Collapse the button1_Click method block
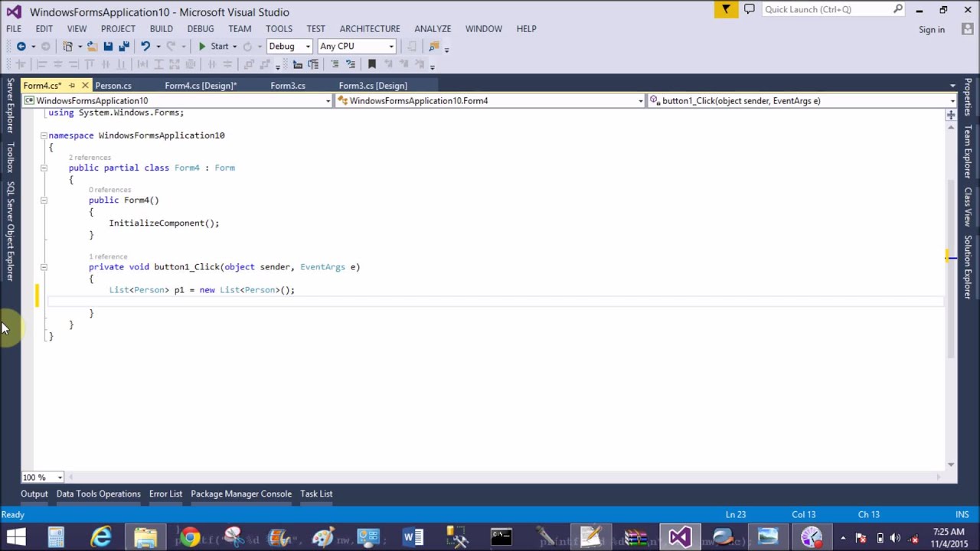The width and height of the screenshot is (980, 551). click(44, 267)
